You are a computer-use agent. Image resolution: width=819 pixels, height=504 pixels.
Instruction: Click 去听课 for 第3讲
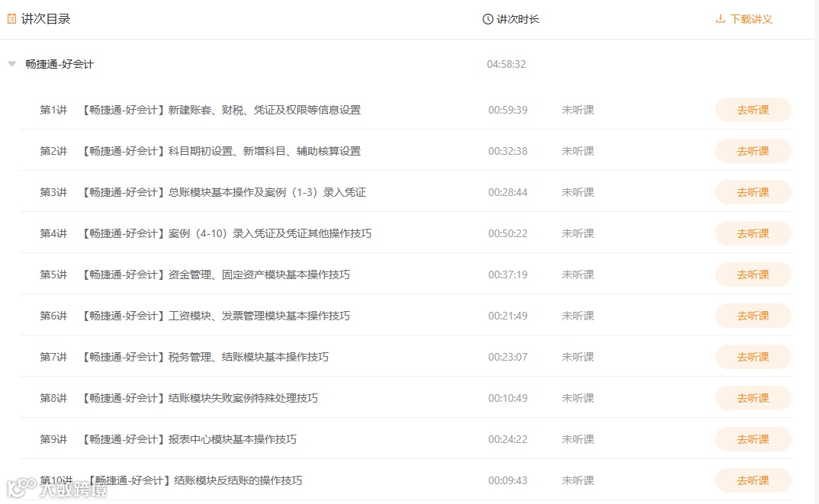pos(753,192)
